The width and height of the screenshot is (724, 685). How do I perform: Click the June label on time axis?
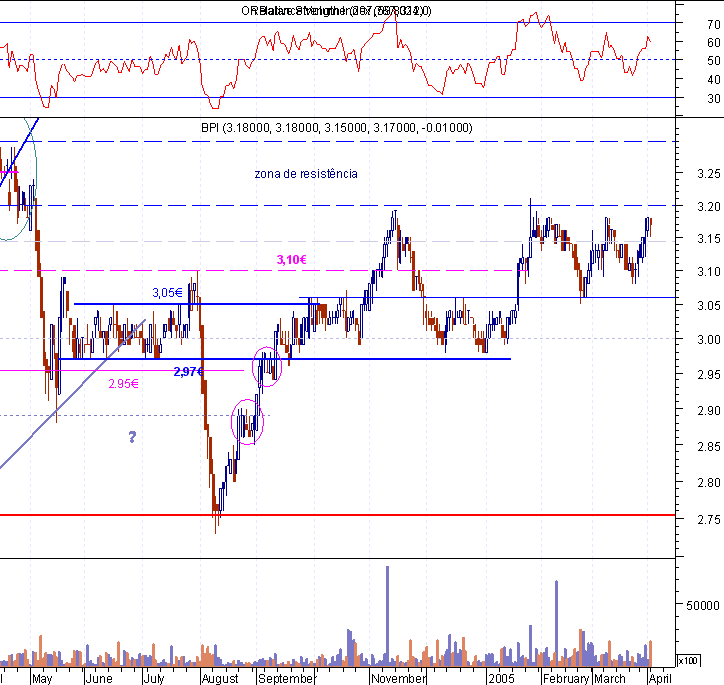click(99, 679)
